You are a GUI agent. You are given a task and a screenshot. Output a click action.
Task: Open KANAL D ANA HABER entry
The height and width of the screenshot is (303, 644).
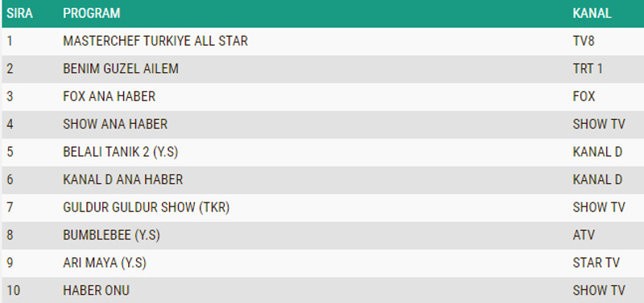(123, 179)
